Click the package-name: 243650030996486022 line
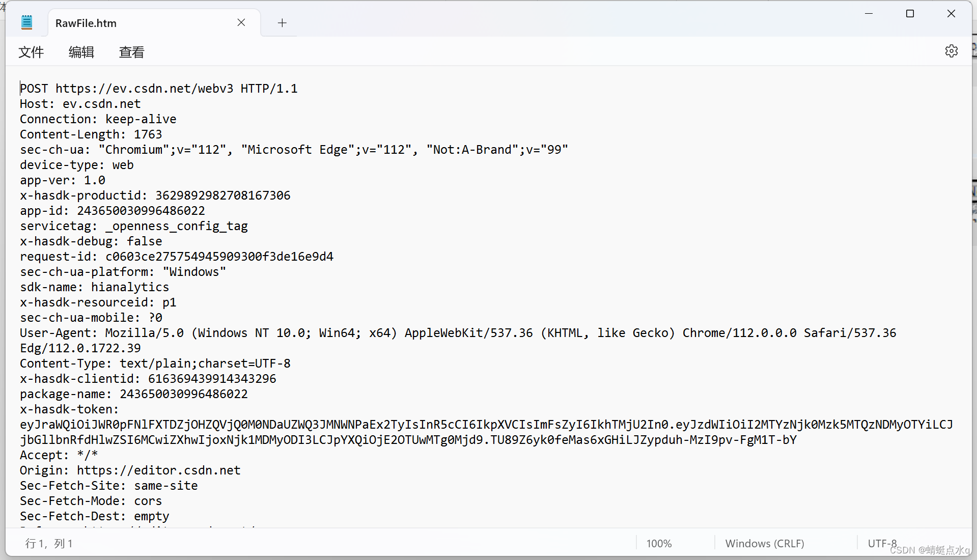This screenshot has width=977, height=560. (133, 394)
